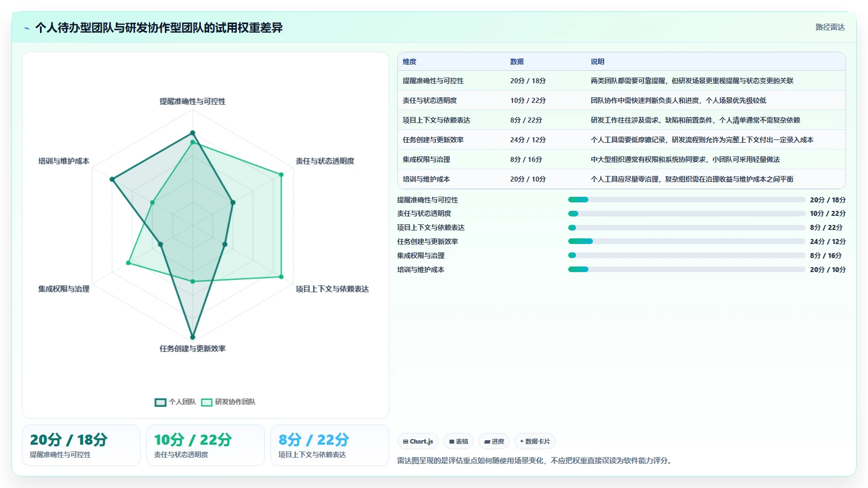Viewport: 868px width, 488px height.
Task: Click the Chart.js tag chip
Action: 418,441
